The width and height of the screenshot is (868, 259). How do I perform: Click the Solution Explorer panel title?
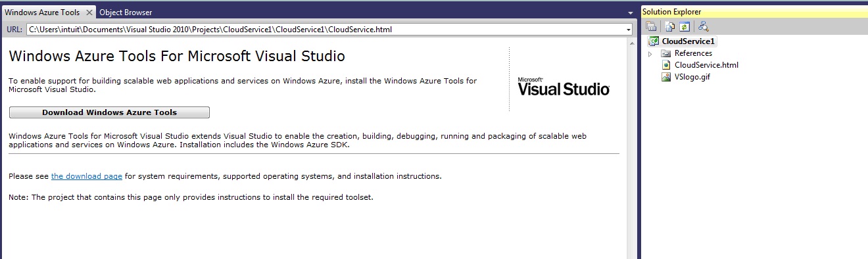point(671,12)
